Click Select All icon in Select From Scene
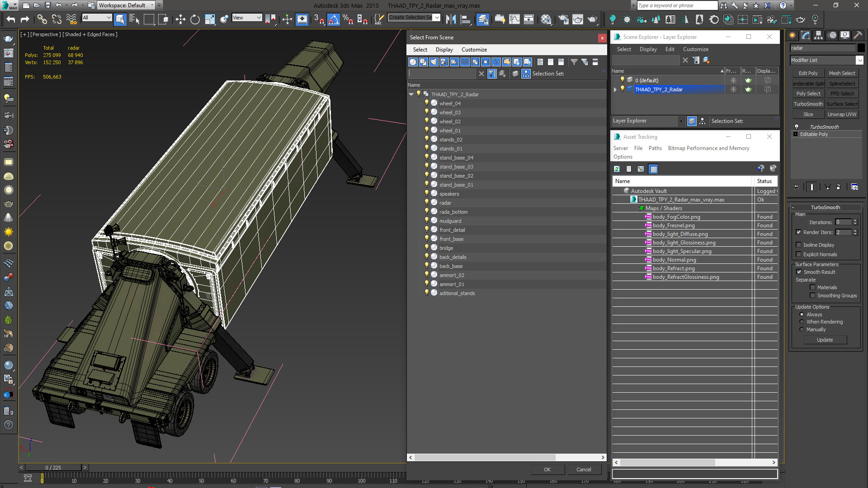The height and width of the screenshot is (488, 868). point(540,62)
